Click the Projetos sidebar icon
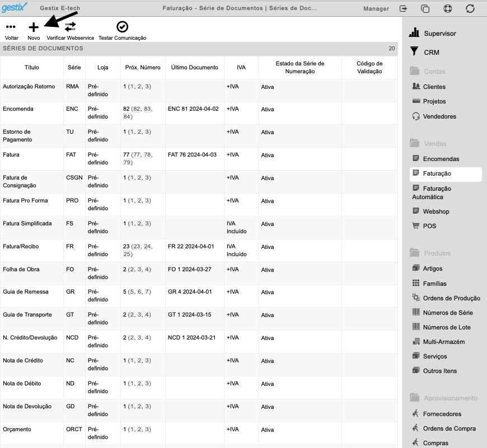487x448 pixels. pyautogui.click(x=416, y=101)
